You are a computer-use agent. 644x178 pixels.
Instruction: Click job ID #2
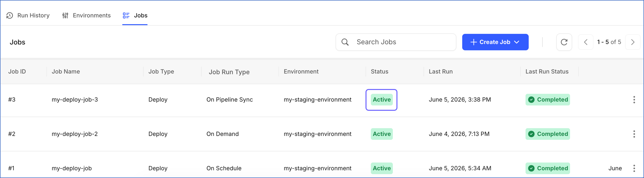(x=12, y=134)
